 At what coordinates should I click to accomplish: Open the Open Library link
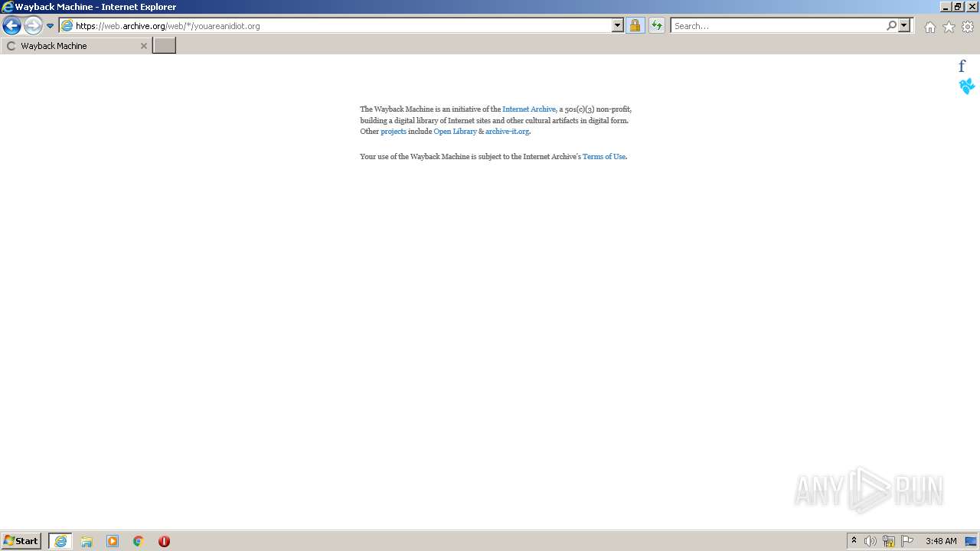click(x=455, y=132)
